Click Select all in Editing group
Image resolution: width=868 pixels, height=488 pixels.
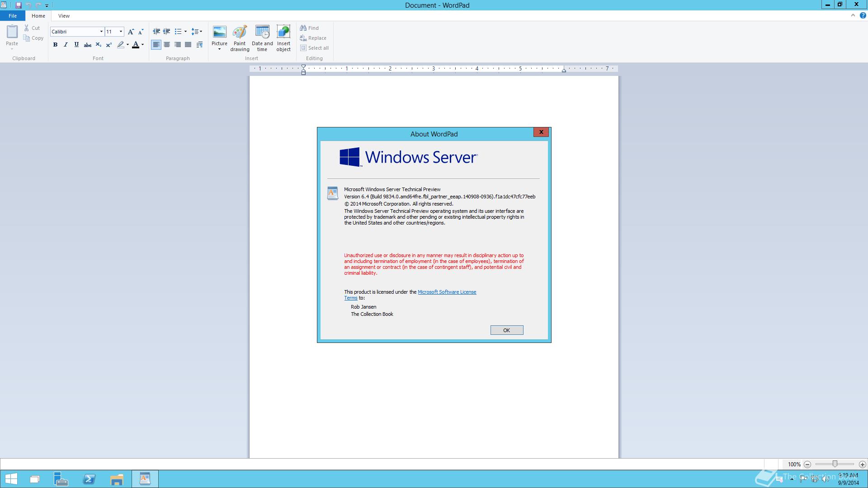click(x=314, y=48)
